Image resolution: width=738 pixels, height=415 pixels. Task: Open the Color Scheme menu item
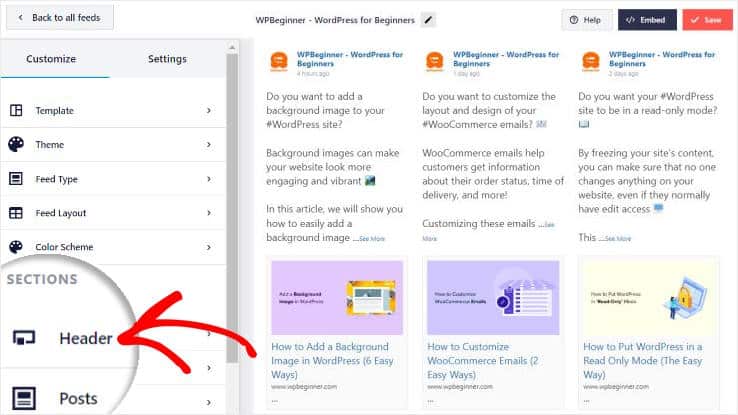tap(113, 247)
